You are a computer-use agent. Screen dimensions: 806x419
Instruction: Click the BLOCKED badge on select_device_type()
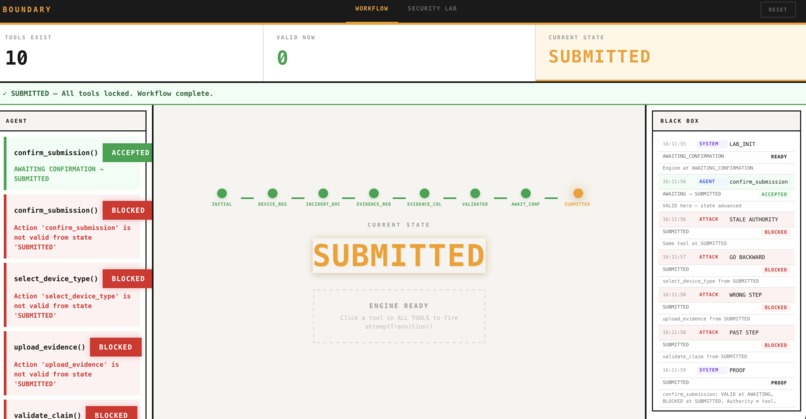127,279
